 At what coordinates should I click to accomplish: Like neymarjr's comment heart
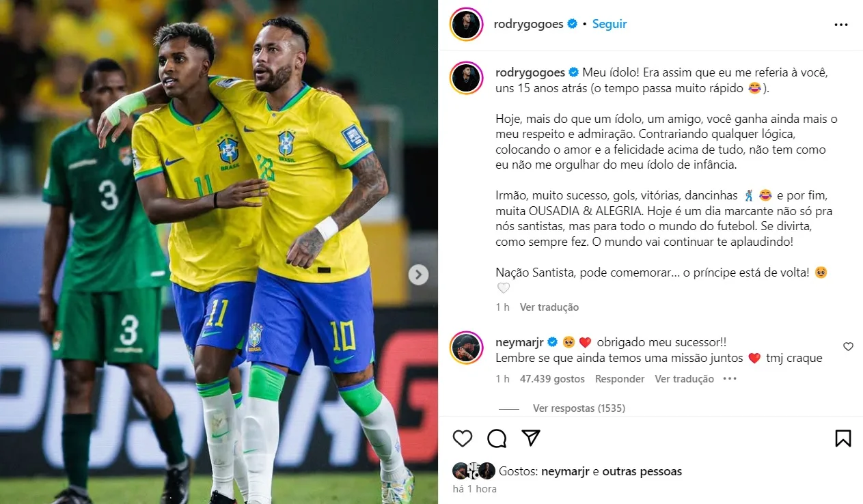(848, 347)
